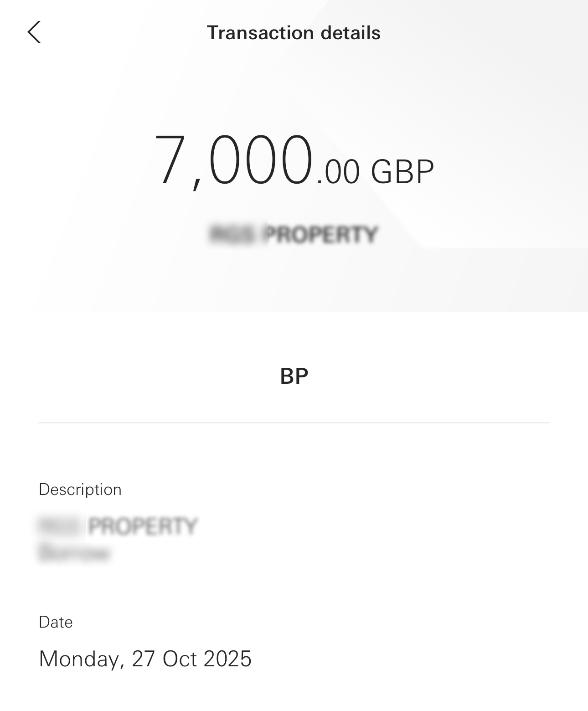Select the GBP currency code
Viewport: 588px width, 711px height.
tap(402, 172)
